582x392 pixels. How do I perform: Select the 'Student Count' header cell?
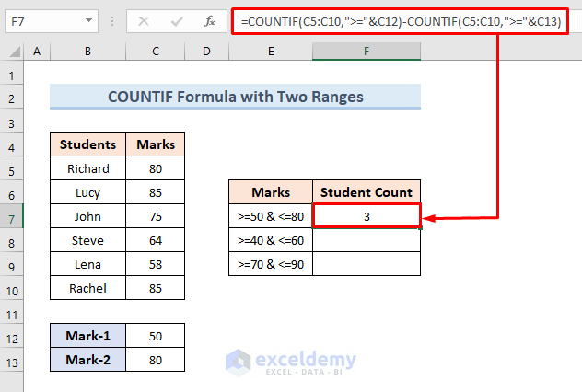367,192
